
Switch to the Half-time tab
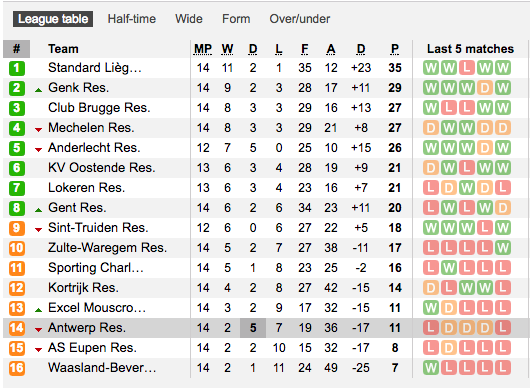[x=132, y=19]
